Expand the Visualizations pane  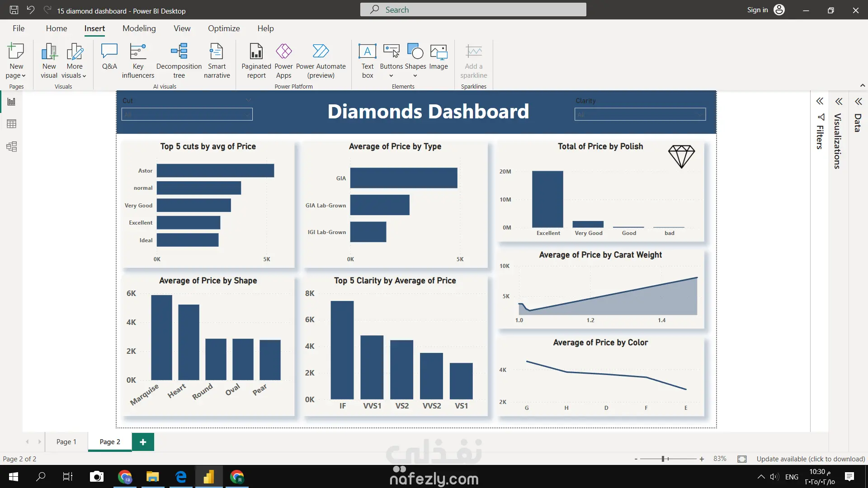point(839,101)
